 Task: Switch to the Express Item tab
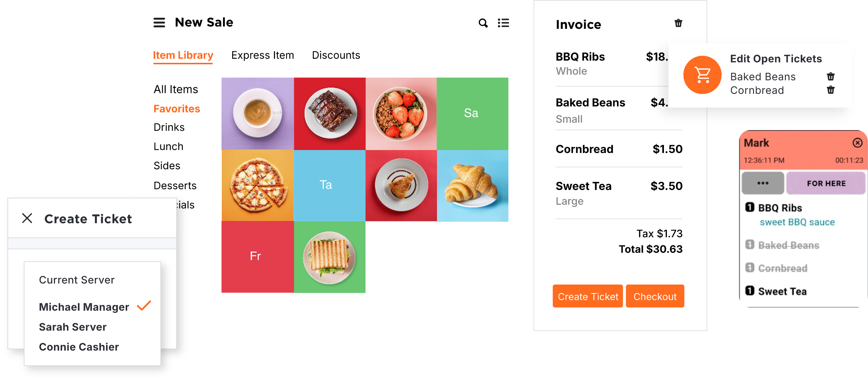coord(262,55)
